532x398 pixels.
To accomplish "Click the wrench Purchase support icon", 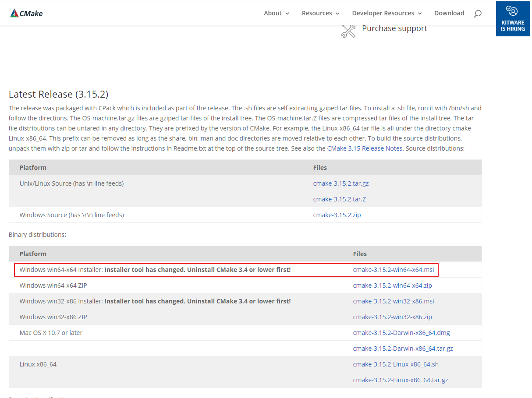I will tap(348, 31).
